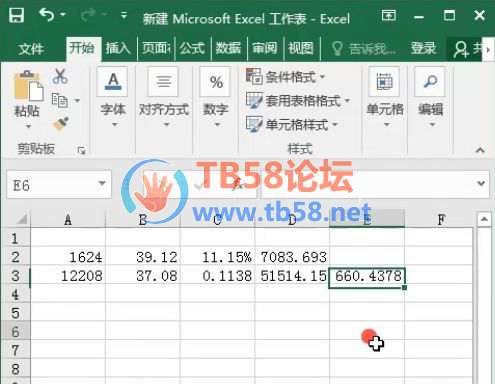Click the 登录 sign-in button

[x=423, y=49]
